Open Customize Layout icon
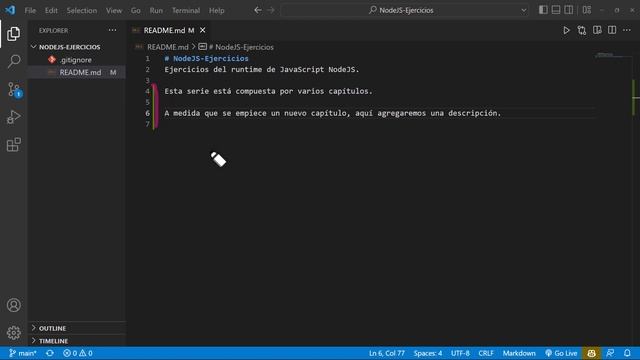Image resolution: width=640 pixels, height=360 pixels. [587, 10]
